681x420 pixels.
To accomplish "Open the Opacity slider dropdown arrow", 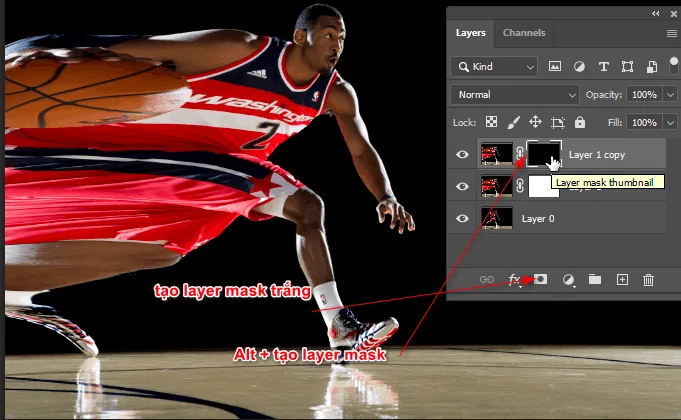I will 668,94.
